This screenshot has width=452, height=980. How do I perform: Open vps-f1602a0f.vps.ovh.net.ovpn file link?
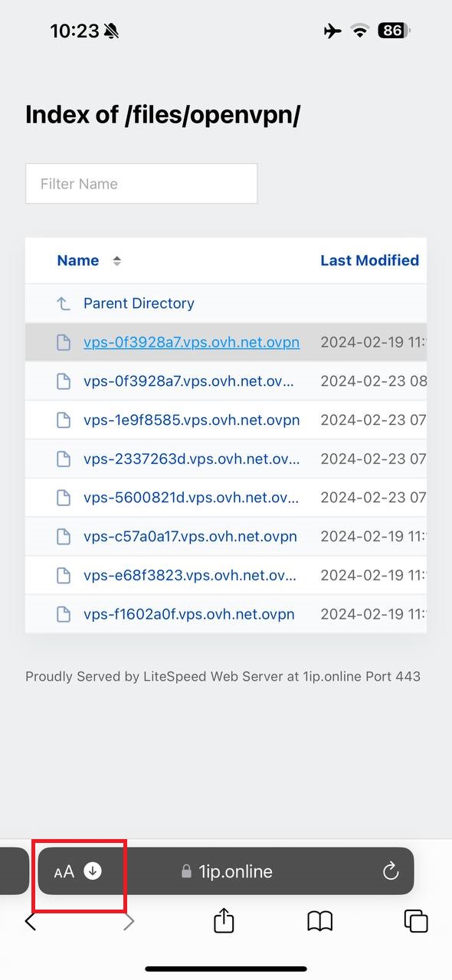[189, 614]
